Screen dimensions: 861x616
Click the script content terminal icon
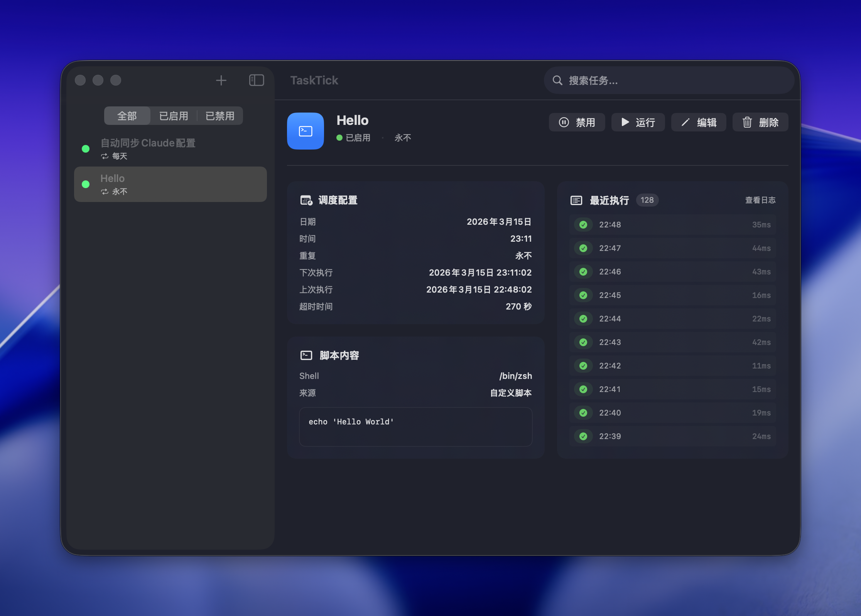(x=306, y=355)
